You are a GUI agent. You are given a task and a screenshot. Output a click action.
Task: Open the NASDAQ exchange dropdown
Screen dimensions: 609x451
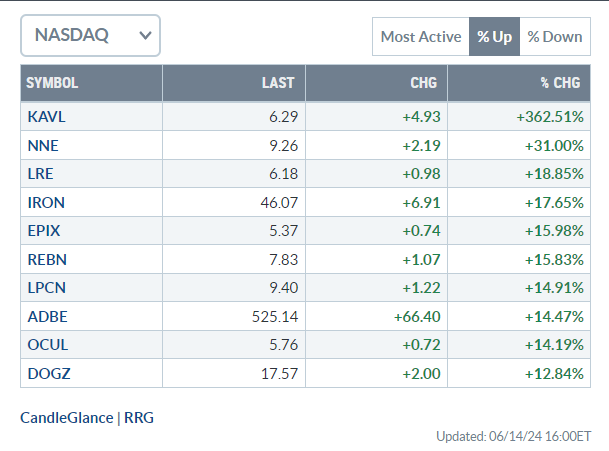pos(90,36)
